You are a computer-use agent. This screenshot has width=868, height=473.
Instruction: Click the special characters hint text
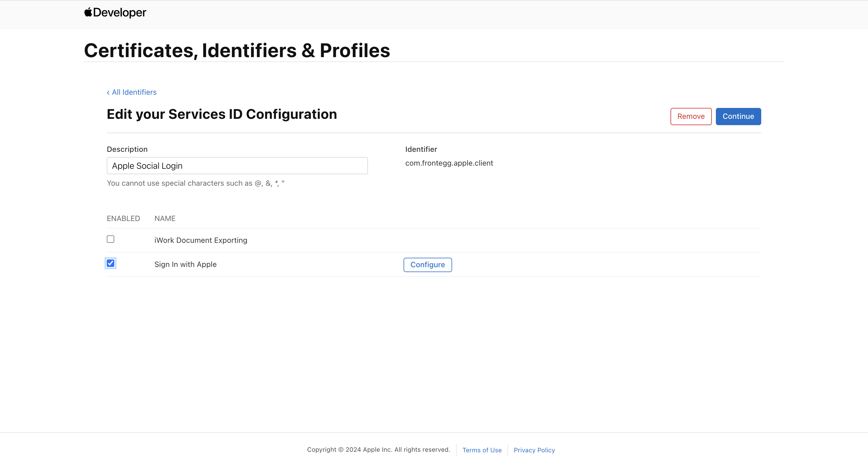pos(195,183)
